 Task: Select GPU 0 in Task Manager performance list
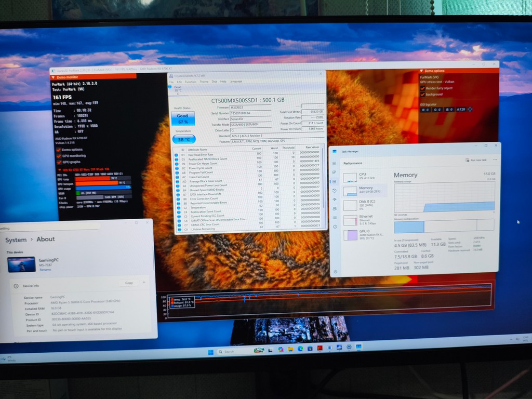tap(364, 234)
